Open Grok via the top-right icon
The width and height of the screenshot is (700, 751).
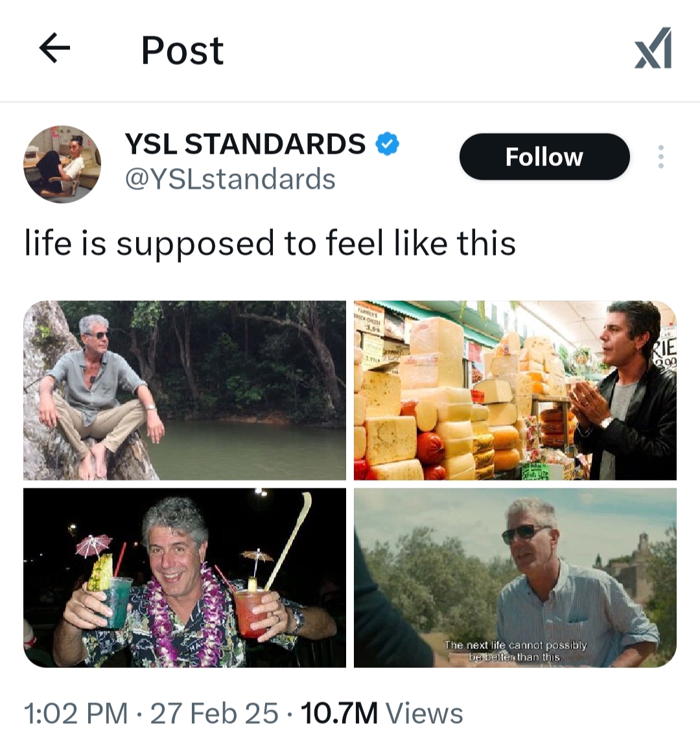tap(653, 49)
